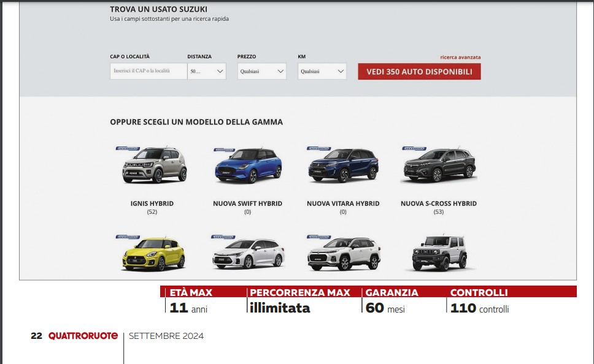Open the Prezzo dropdown
594x364 pixels.
[262, 71]
